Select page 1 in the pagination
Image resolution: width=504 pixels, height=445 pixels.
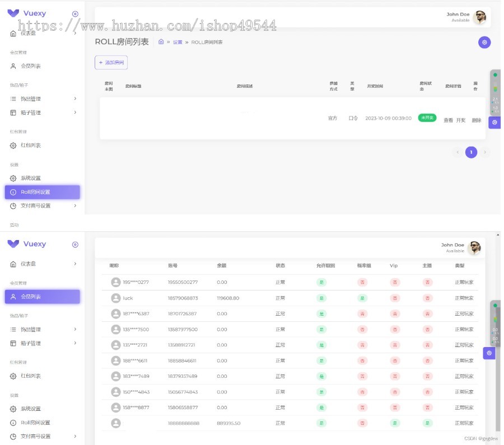click(471, 152)
